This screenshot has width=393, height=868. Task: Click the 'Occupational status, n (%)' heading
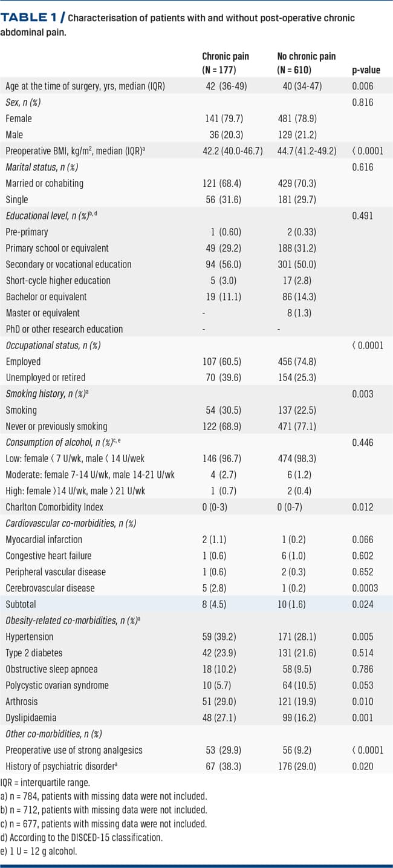(x=53, y=345)
